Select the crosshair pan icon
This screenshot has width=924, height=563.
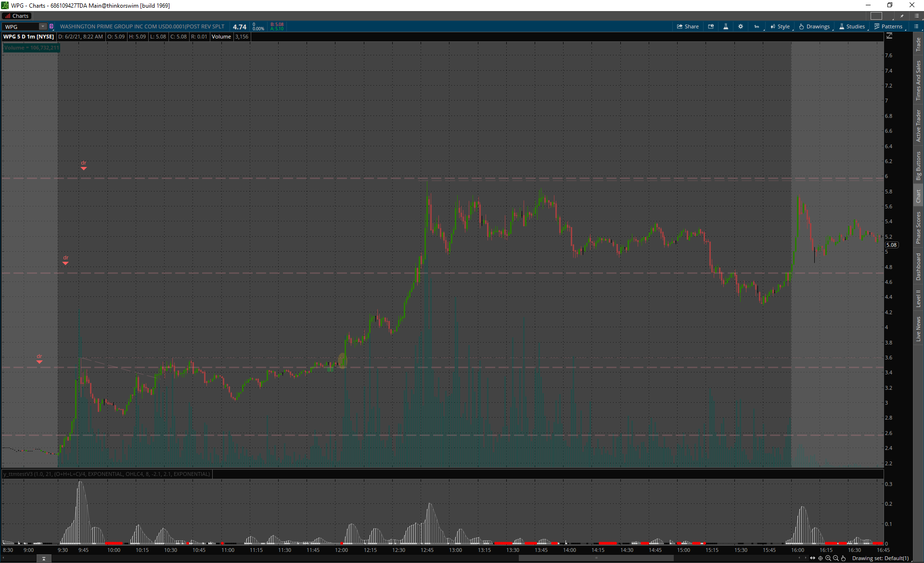coord(821,558)
